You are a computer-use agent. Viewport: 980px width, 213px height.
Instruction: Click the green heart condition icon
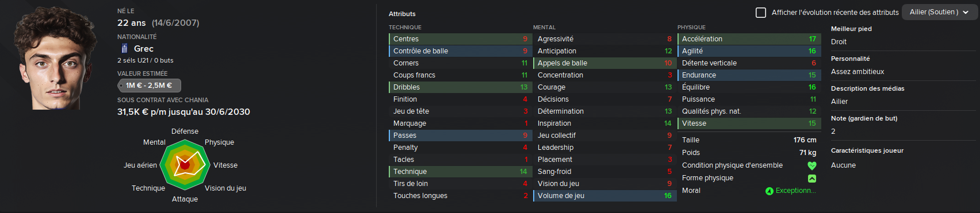[812, 165]
